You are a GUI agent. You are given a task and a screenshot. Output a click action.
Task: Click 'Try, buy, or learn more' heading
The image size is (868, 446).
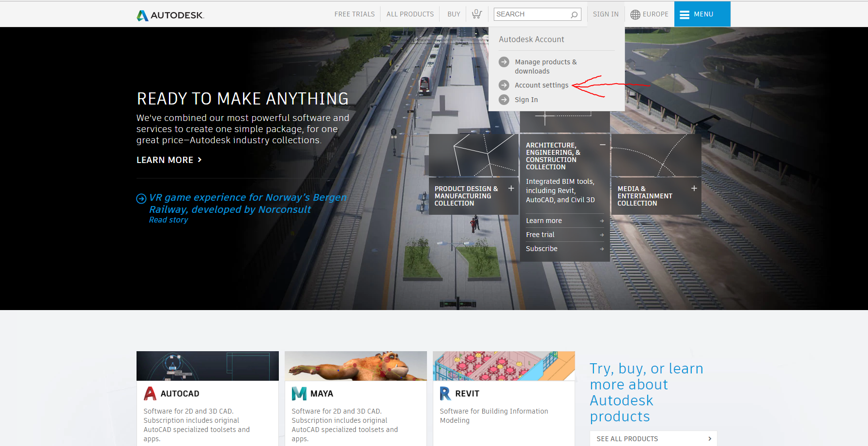click(646, 392)
